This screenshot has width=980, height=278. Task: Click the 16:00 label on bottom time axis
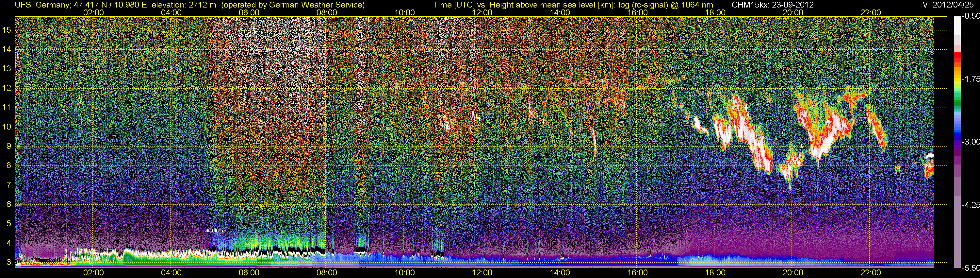pos(637,273)
